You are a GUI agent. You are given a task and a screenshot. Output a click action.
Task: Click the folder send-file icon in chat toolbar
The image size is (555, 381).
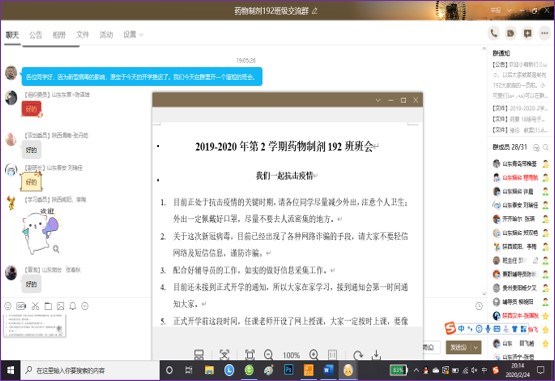[48, 306]
